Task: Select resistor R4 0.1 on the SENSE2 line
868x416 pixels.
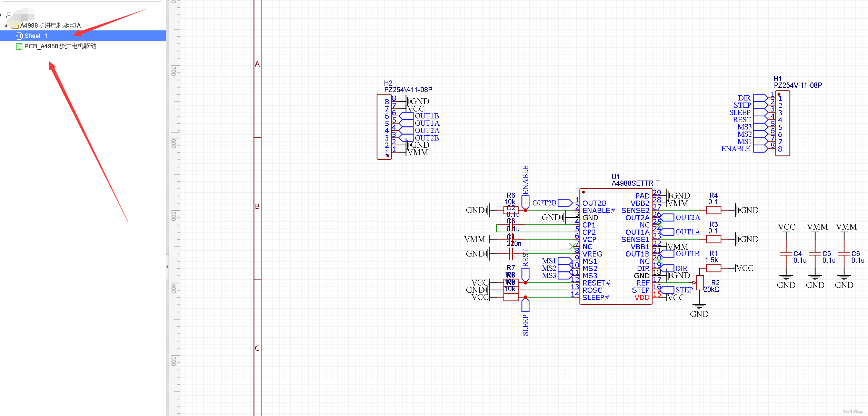Action: click(x=714, y=210)
